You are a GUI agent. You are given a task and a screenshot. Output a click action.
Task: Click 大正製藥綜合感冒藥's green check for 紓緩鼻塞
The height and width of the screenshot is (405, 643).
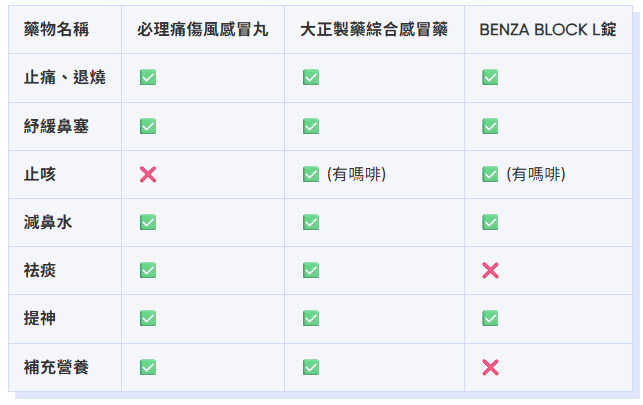(311, 126)
